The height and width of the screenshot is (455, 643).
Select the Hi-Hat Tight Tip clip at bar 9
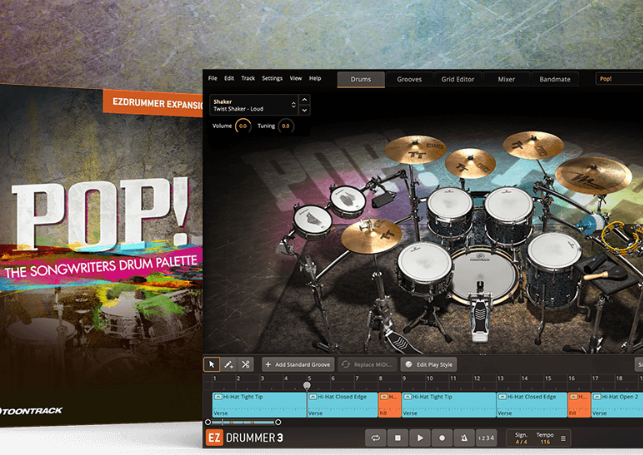449,405
